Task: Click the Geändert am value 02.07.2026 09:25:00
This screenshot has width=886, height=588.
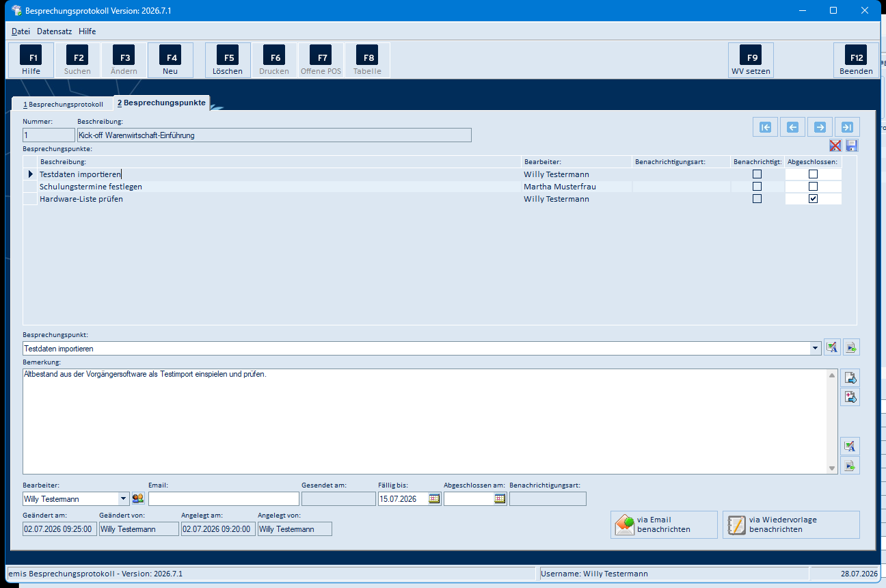Action: (59, 529)
